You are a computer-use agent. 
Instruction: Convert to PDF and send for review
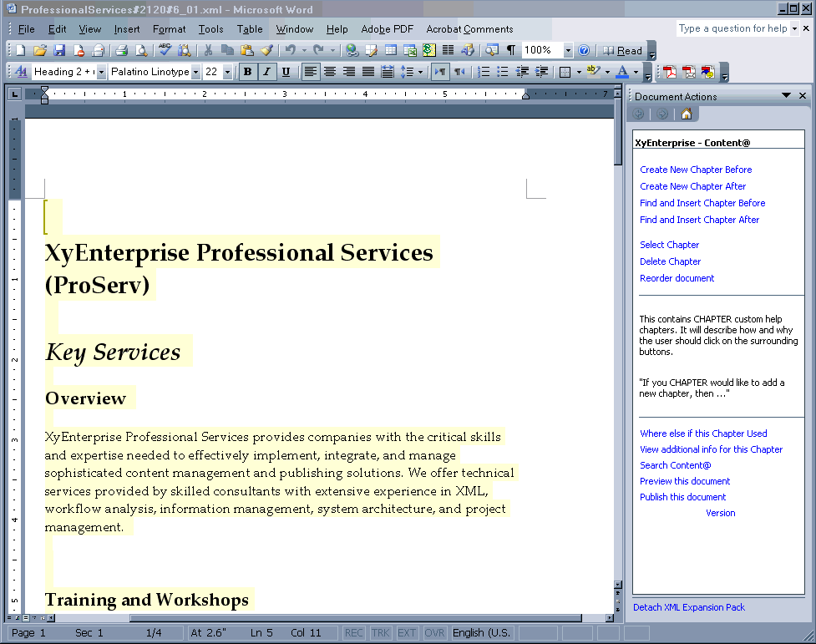[x=707, y=72]
